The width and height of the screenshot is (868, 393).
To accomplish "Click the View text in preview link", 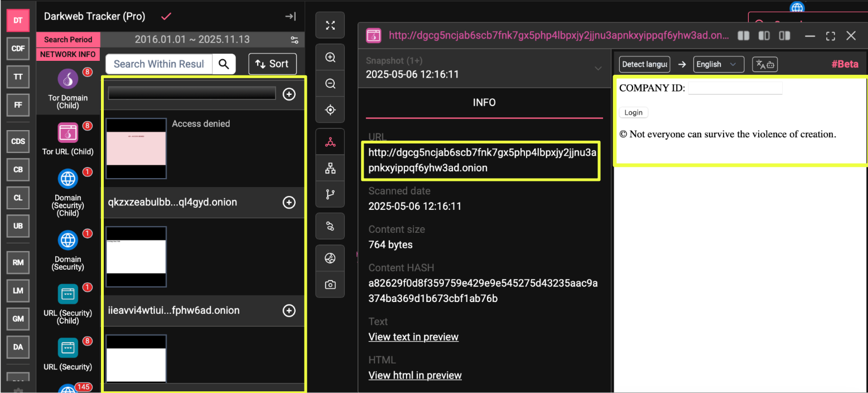I will click(413, 337).
